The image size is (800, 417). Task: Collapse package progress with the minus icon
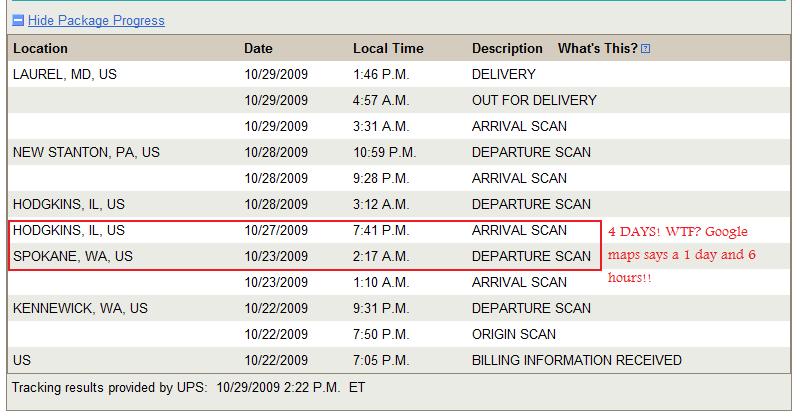18,20
